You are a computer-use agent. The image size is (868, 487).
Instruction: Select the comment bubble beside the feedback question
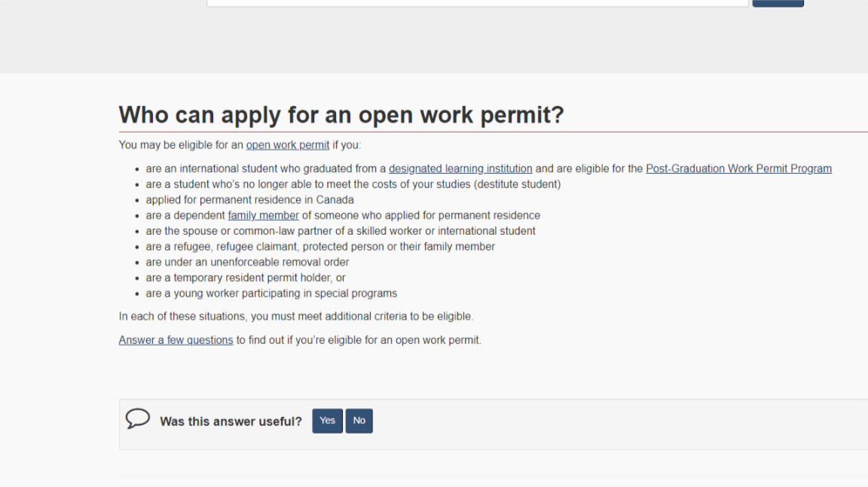coord(138,419)
